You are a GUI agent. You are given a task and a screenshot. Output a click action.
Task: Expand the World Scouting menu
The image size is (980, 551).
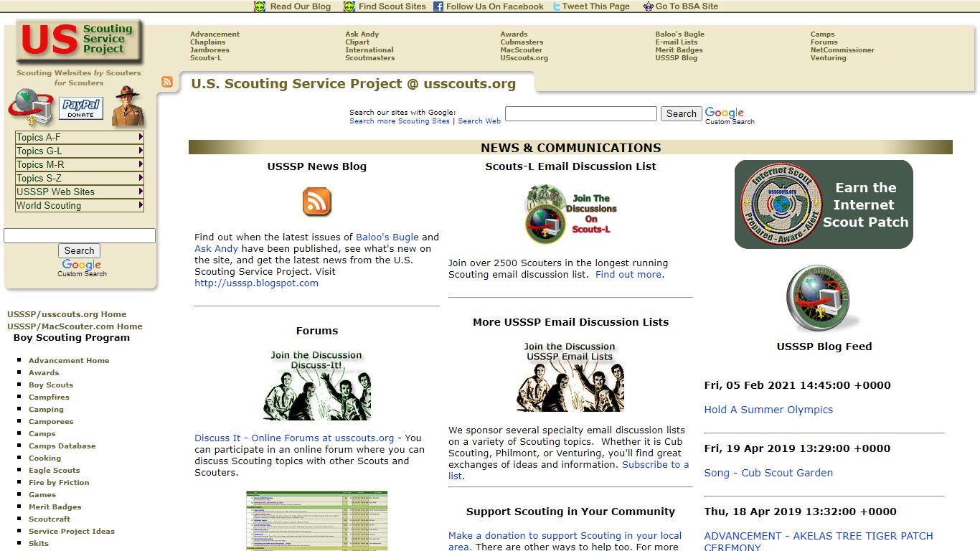click(x=80, y=205)
